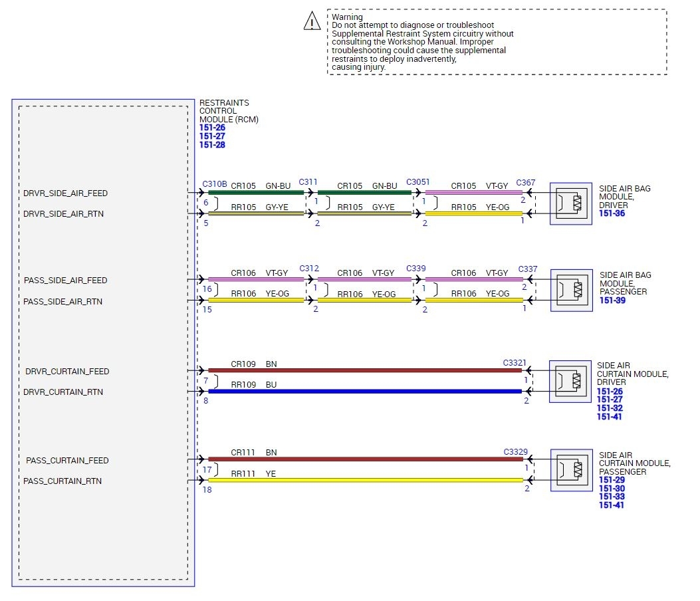Select the blue RR109 BU wire

coord(365,392)
